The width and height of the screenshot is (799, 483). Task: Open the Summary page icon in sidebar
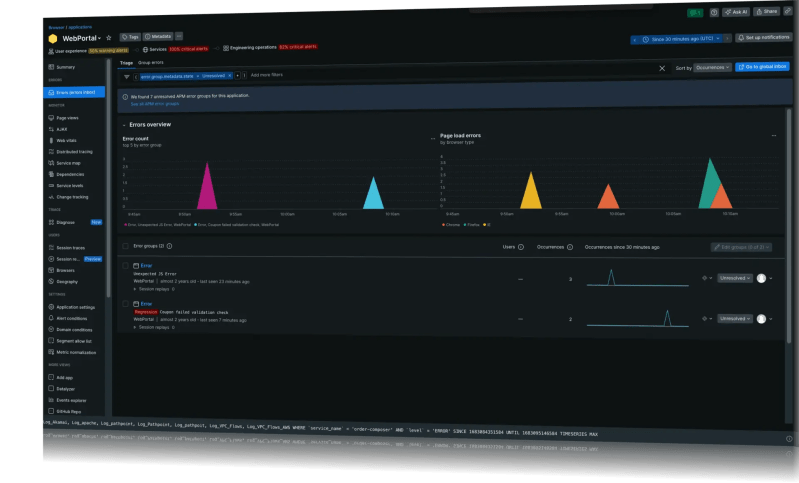point(51,67)
